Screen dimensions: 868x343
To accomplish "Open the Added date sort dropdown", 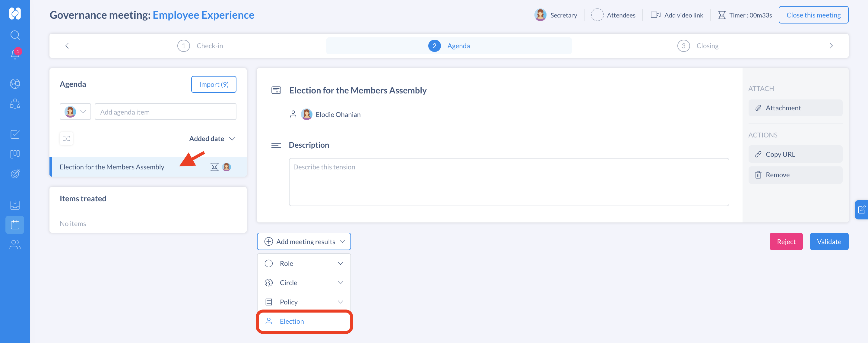I will click(212, 138).
